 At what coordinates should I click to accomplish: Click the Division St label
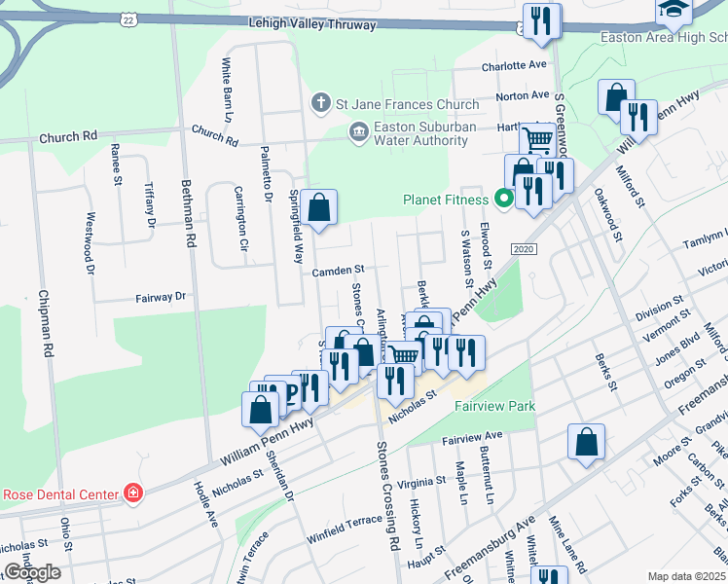(659, 308)
